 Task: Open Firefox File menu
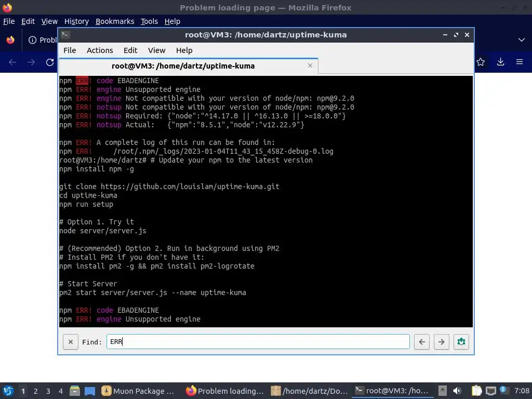coord(9,21)
